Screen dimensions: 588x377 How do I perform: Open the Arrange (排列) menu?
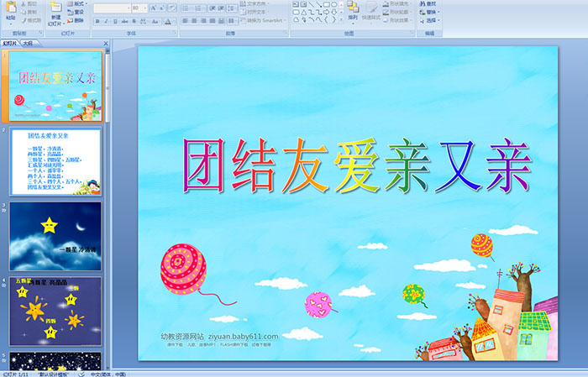point(353,11)
